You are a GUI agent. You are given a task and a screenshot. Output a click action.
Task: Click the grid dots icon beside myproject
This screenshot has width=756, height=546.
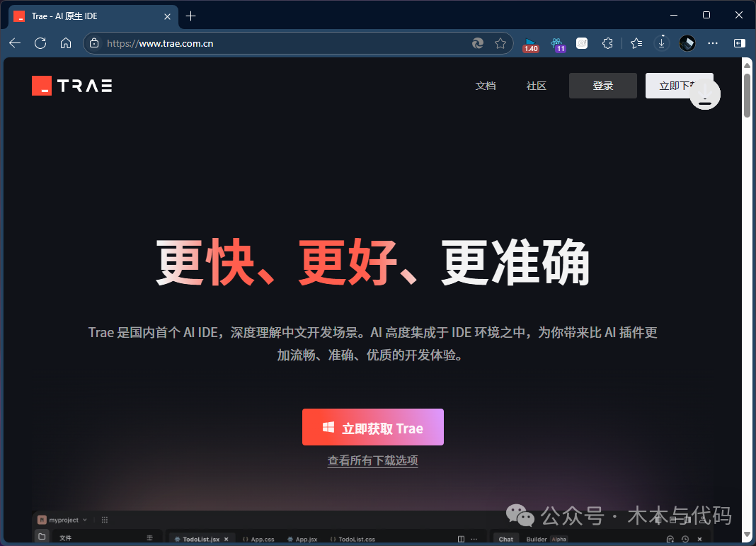105,520
